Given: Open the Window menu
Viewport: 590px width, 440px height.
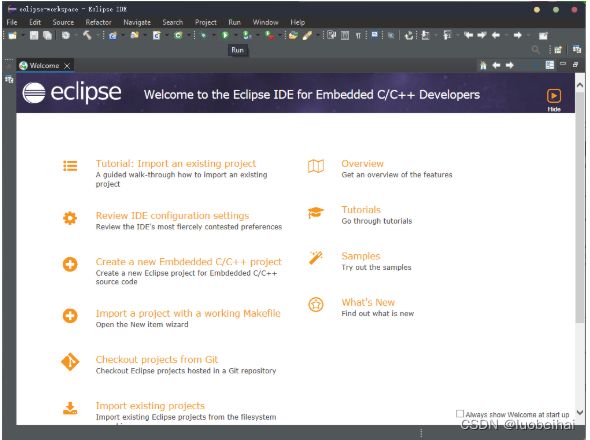Looking at the screenshot, I should tap(265, 22).
